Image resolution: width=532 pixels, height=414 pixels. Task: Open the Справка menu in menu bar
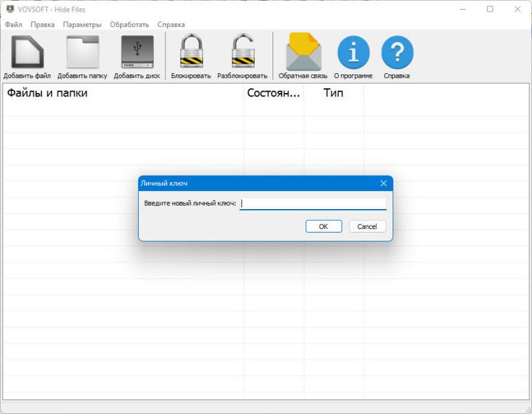point(171,24)
